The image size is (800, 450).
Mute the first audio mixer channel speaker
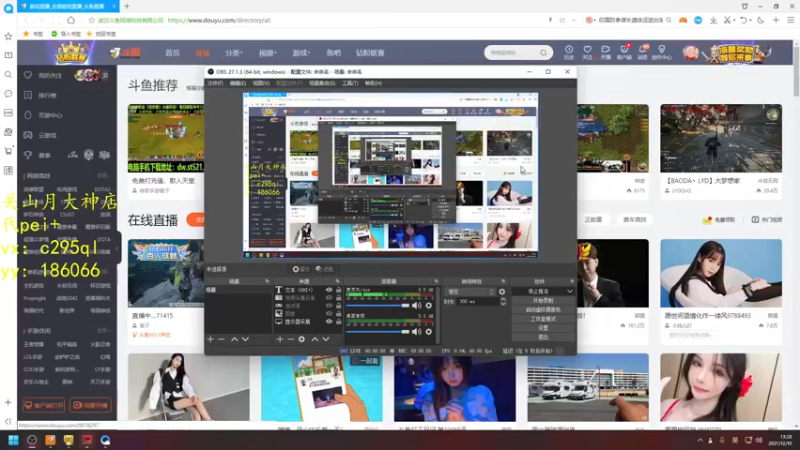tap(417, 306)
